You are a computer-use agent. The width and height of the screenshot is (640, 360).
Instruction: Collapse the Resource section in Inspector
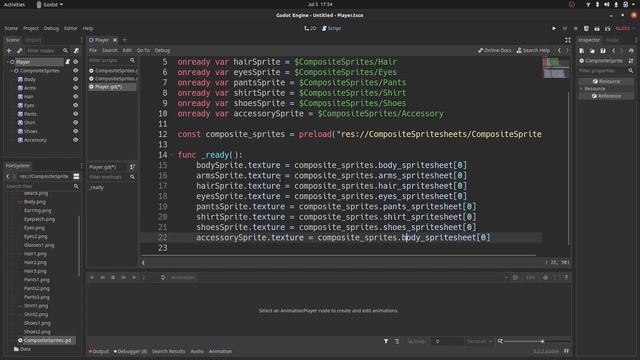pyautogui.click(x=581, y=89)
